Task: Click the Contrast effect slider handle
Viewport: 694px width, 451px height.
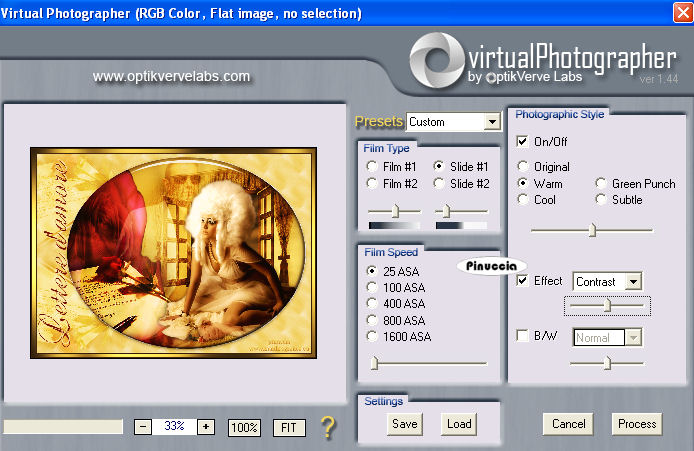Action: coord(607,305)
